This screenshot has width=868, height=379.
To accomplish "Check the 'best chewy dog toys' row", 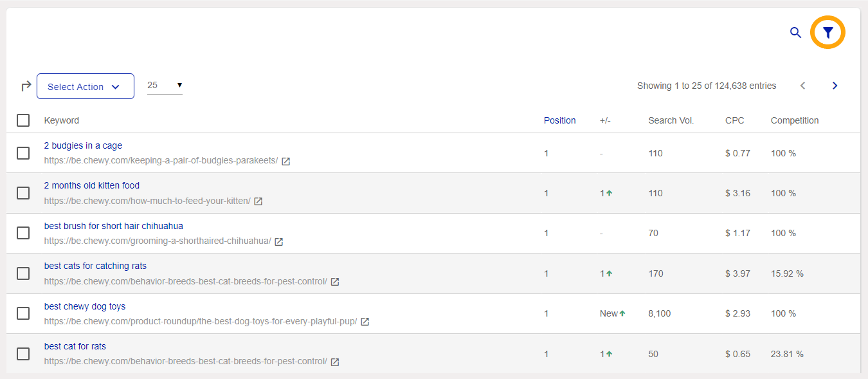I will [x=23, y=313].
